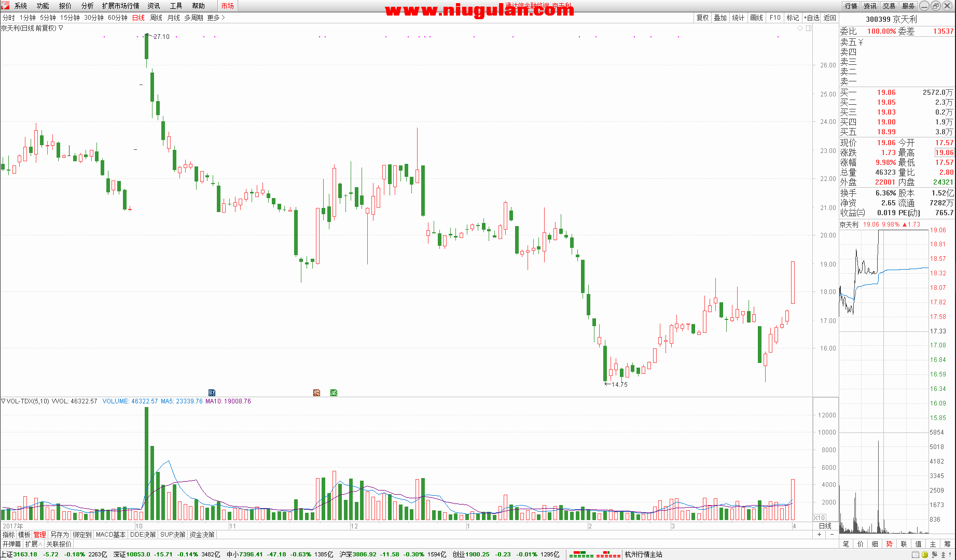Open dropdown triangle next to 京天利(日线 前复权)
Image resolution: width=956 pixels, height=560 pixels.
click(x=61, y=28)
